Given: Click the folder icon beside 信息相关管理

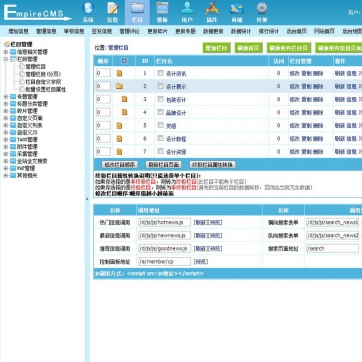Looking at the screenshot, I should pos(13,52).
